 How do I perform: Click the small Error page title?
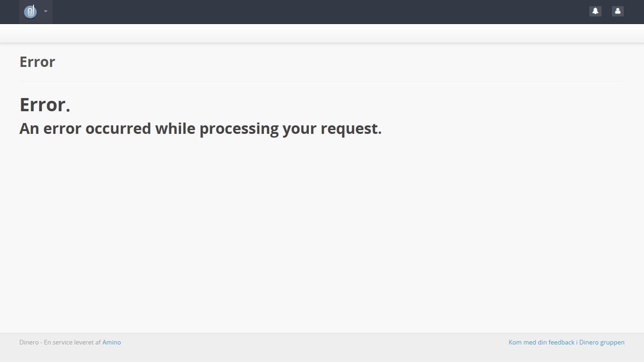pyautogui.click(x=37, y=62)
